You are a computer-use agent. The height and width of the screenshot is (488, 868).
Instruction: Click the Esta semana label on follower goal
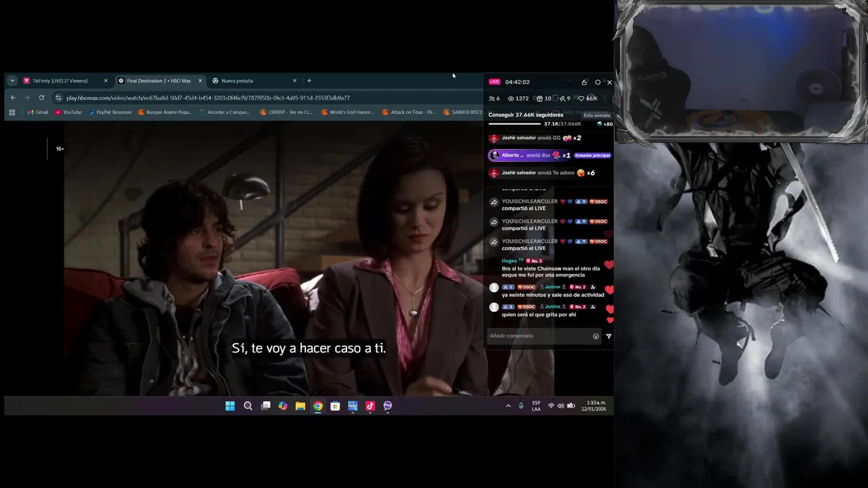[597, 115]
